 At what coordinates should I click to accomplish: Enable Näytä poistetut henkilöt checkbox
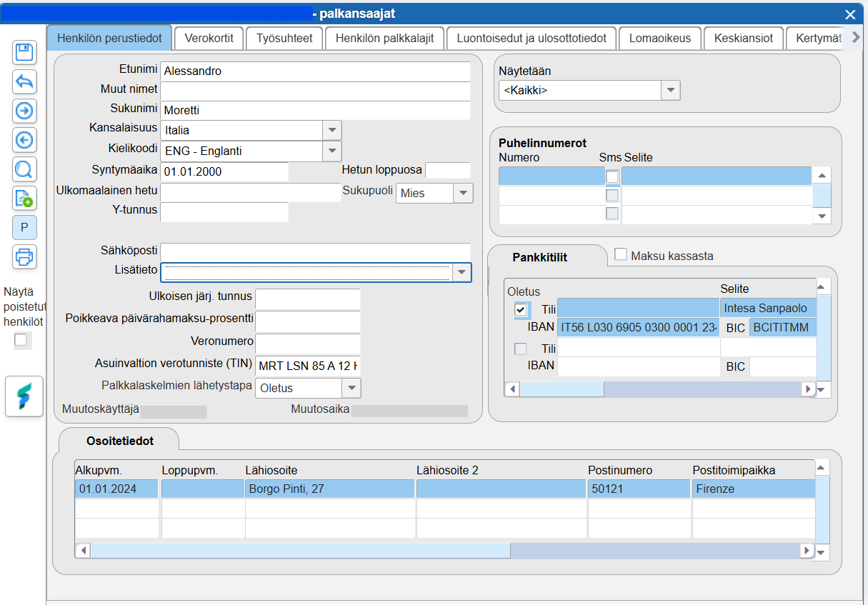point(21,340)
